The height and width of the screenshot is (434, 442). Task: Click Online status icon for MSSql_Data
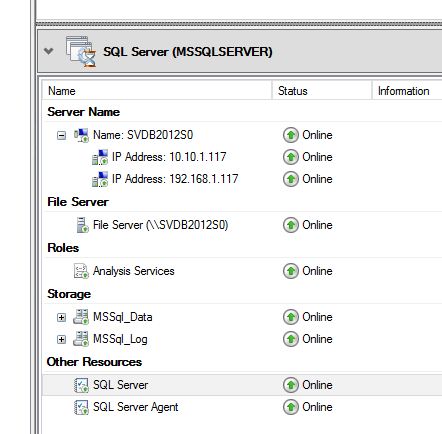tap(291, 317)
